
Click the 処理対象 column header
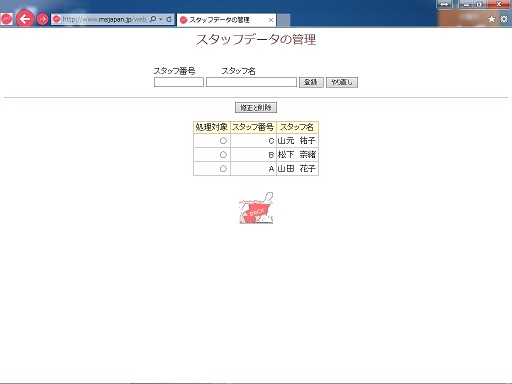point(212,127)
